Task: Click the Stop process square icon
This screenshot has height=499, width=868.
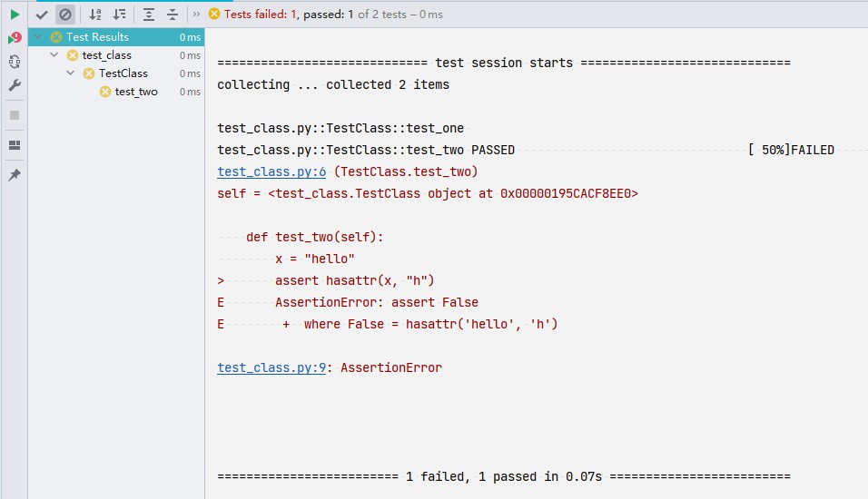Action: 15,115
